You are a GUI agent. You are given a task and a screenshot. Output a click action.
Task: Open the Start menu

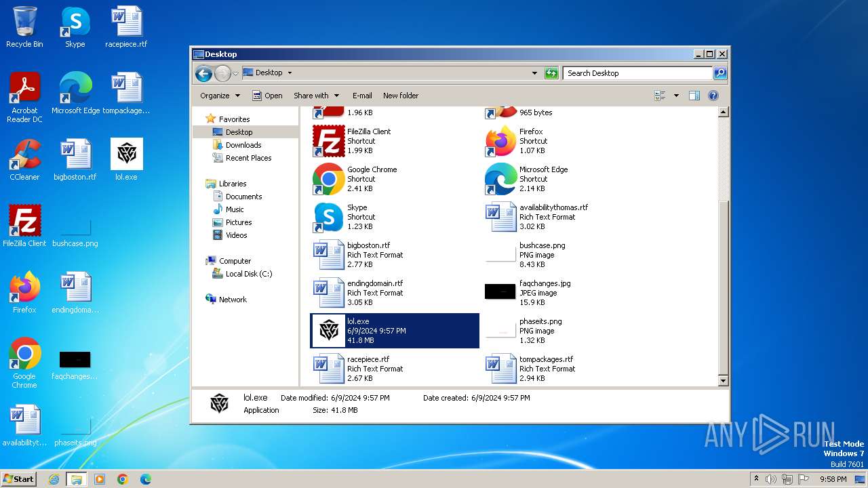click(x=19, y=479)
